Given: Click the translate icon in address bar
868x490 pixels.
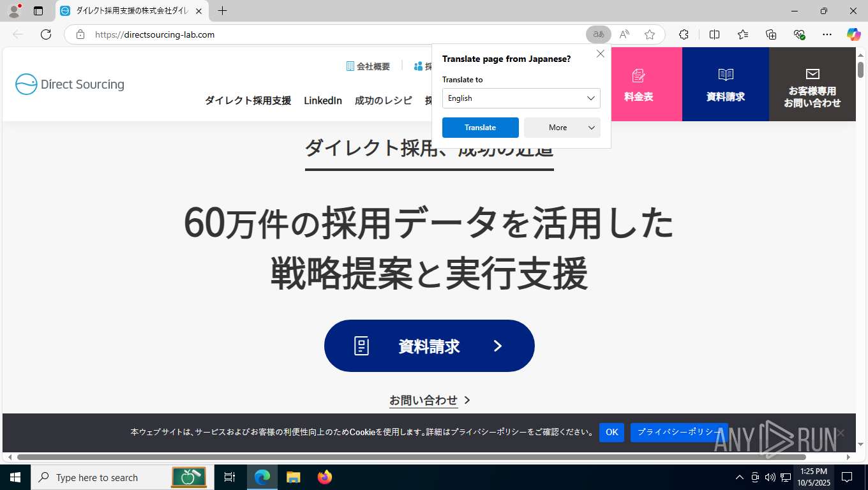Looking at the screenshot, I should [x=599, y=34].
